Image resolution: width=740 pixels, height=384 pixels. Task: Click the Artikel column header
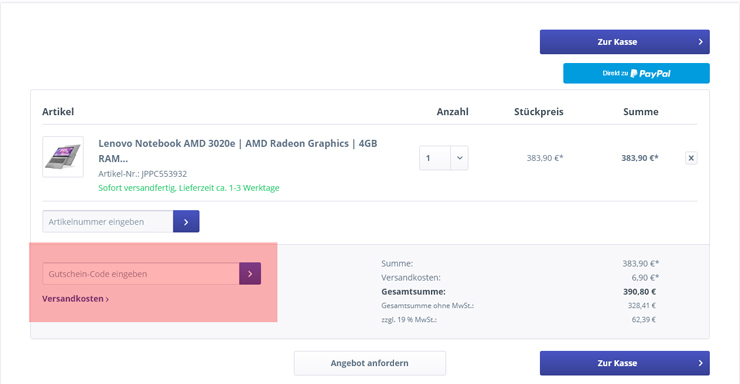click(x=58, y=112)
